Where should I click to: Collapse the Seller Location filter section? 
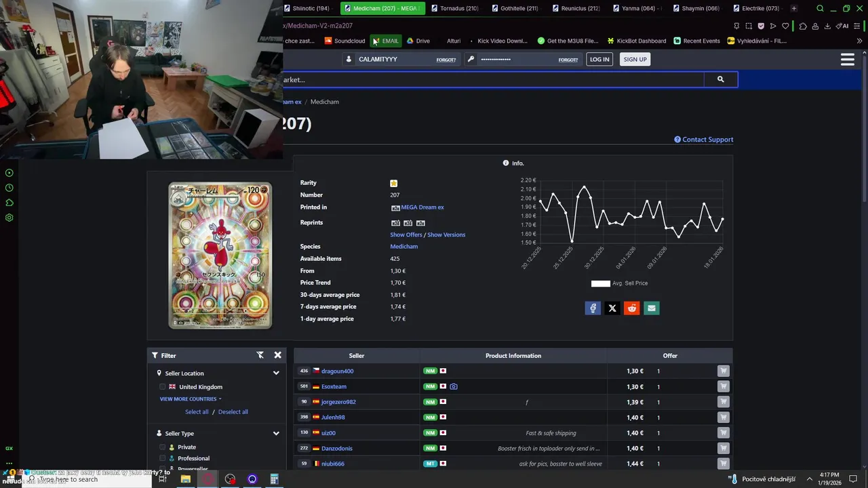pyautogui.click(x=276, y=373)
